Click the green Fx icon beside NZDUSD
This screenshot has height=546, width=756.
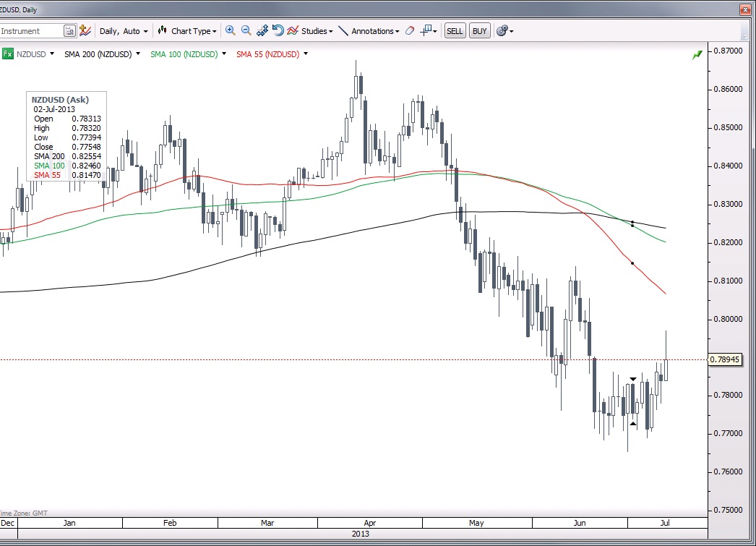pyautogui.click(x=8, y=54)
